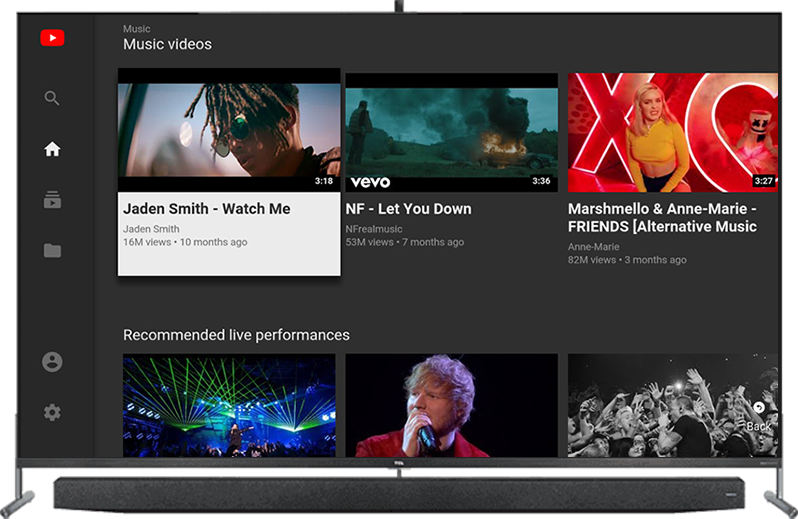Select the title 'Jaden Smith - Watch Me'
798x519 pixels.
[207, 209]
